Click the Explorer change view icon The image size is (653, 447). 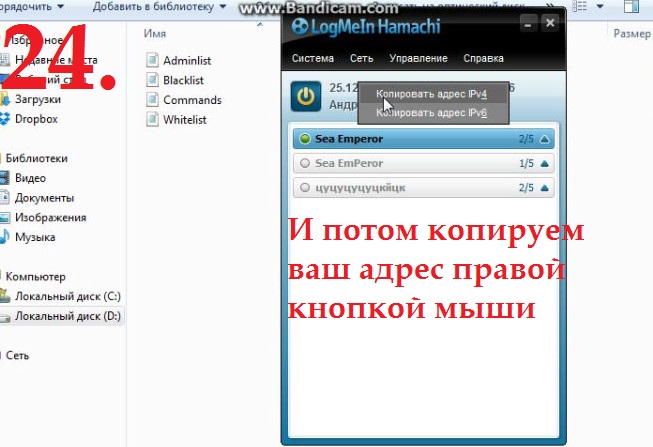[579, 6]
